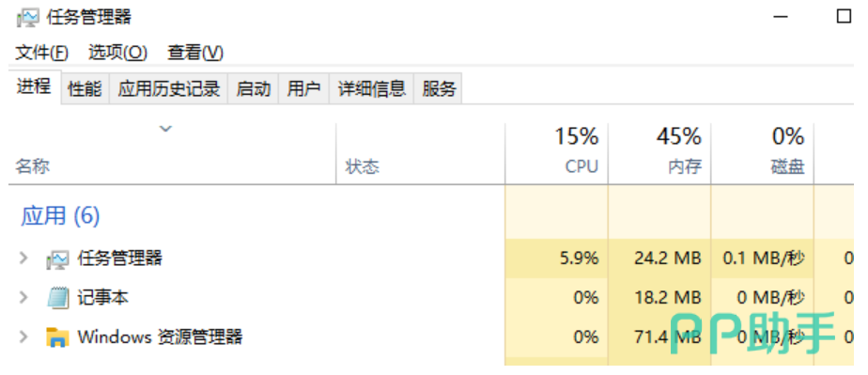This screenshot has width=868, height=375.
Task: Switch to the 应用历史记录 tab
Action: 169,88
